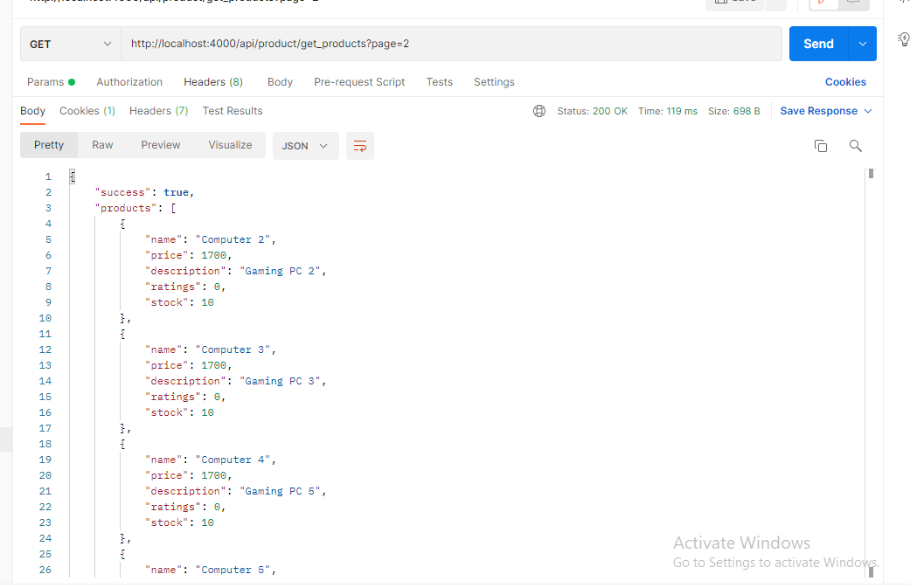Click the "Gaming PC 3" value
The height and width of the screenshot is (588, 910).
[280, 381]
